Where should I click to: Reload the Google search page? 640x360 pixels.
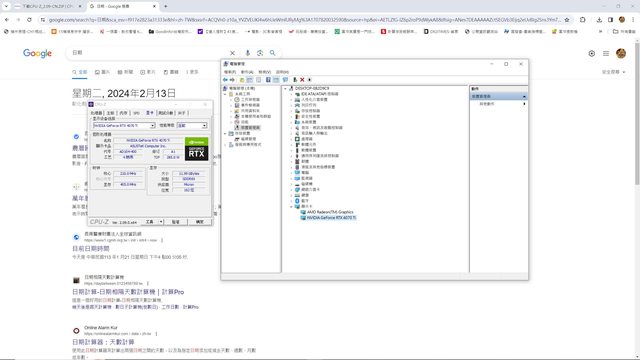pos(29,20)
